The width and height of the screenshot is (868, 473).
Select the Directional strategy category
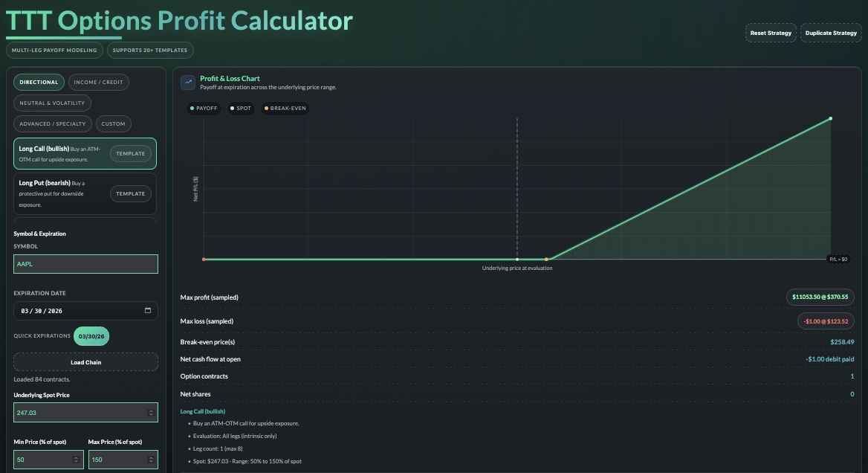[x=39, y=82]
